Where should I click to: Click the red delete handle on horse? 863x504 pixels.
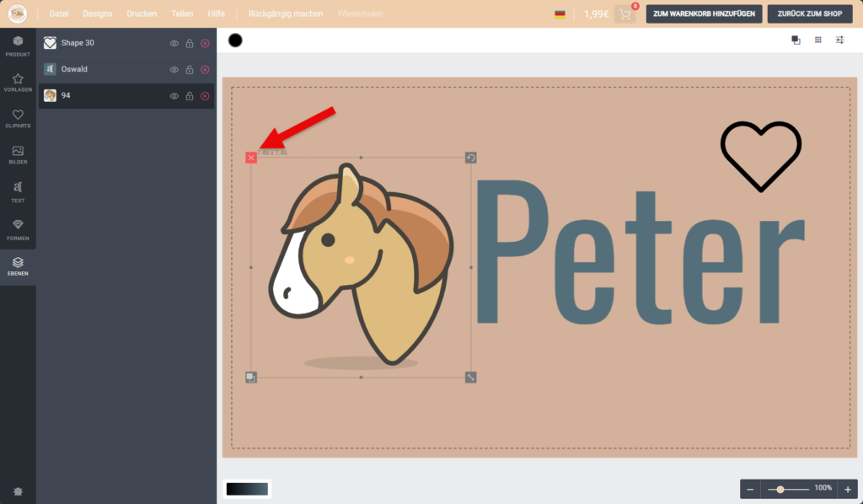(251, 158)
